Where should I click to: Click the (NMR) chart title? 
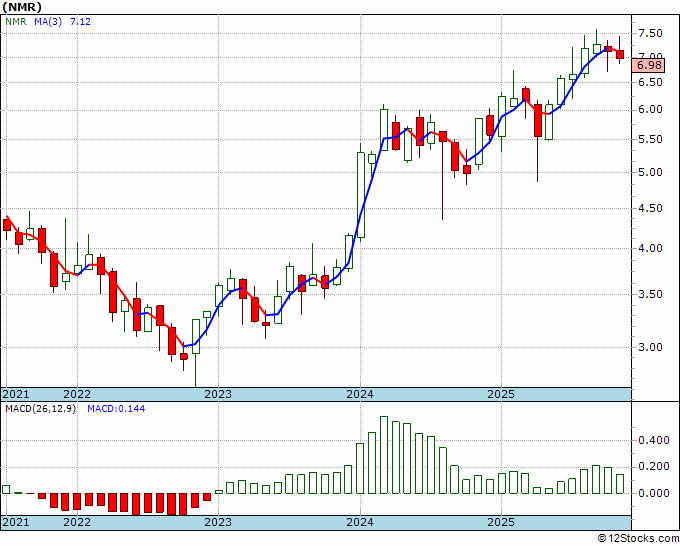22,7
